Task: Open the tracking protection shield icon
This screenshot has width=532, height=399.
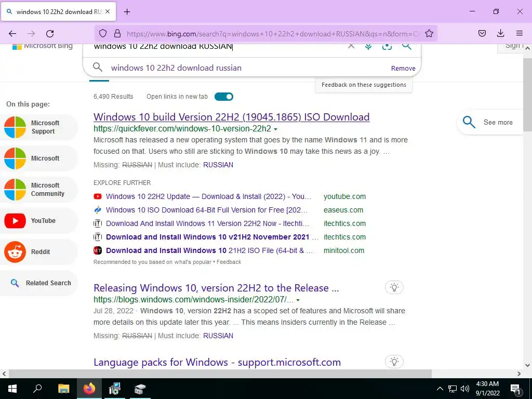Action: point(103,33)
